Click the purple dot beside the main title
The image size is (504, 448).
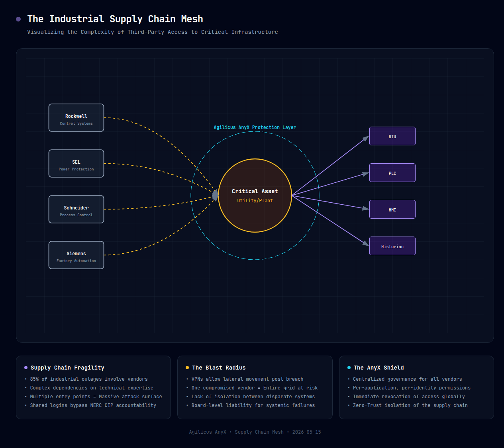18,19
